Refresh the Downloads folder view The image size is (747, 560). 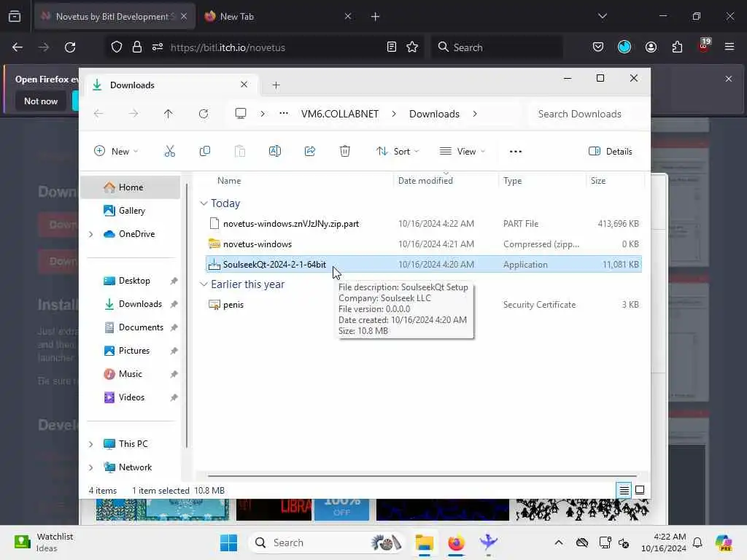coord(204,114)
